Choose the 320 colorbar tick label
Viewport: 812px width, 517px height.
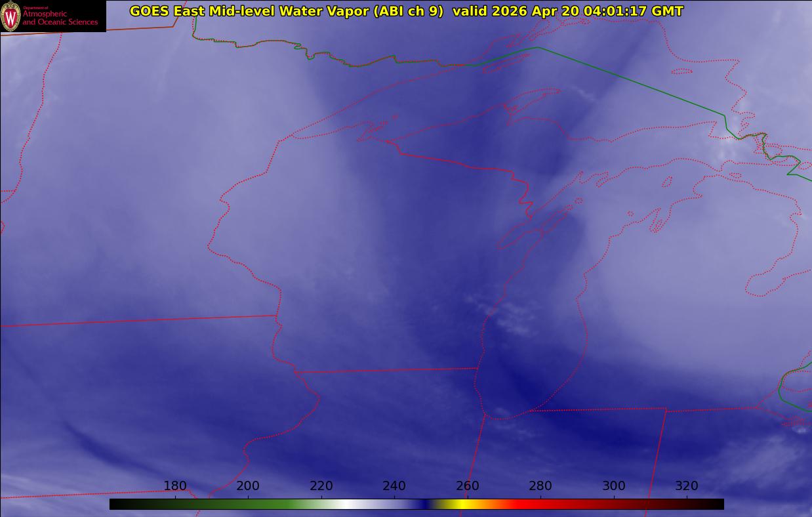[687, 486]
